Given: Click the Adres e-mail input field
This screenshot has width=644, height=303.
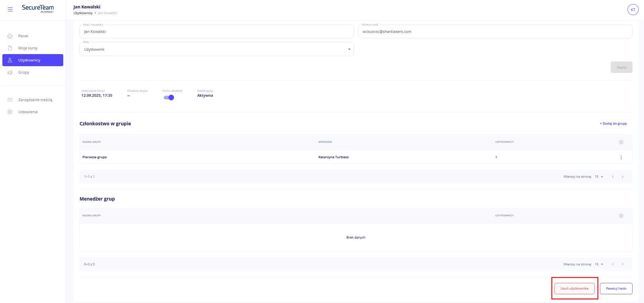Looking at the screenshot, I should [x=495, y=32].
